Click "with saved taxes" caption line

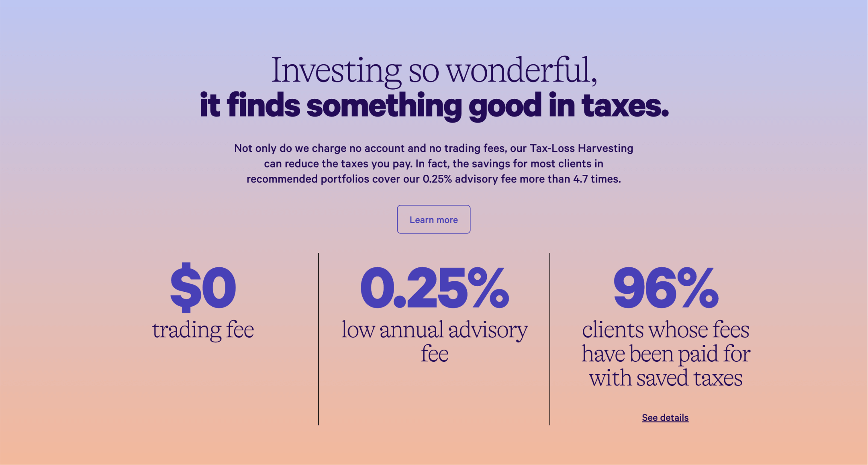click(x=666, y=378)
